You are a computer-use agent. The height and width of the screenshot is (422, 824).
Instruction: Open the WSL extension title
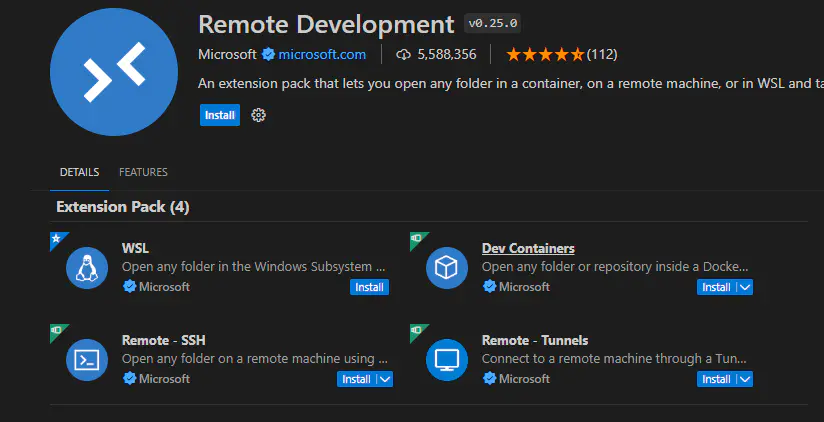(136, 248)
